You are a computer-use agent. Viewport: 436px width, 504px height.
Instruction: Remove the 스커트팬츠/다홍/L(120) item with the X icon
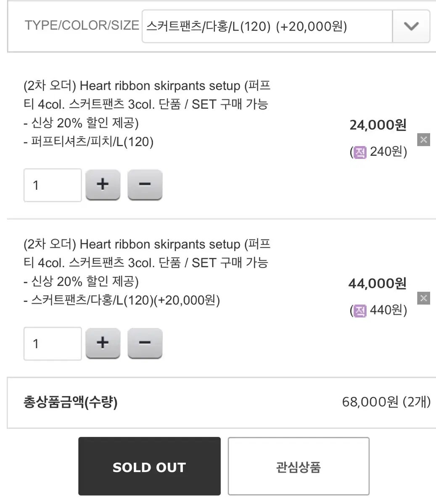(x=423, y=299)
